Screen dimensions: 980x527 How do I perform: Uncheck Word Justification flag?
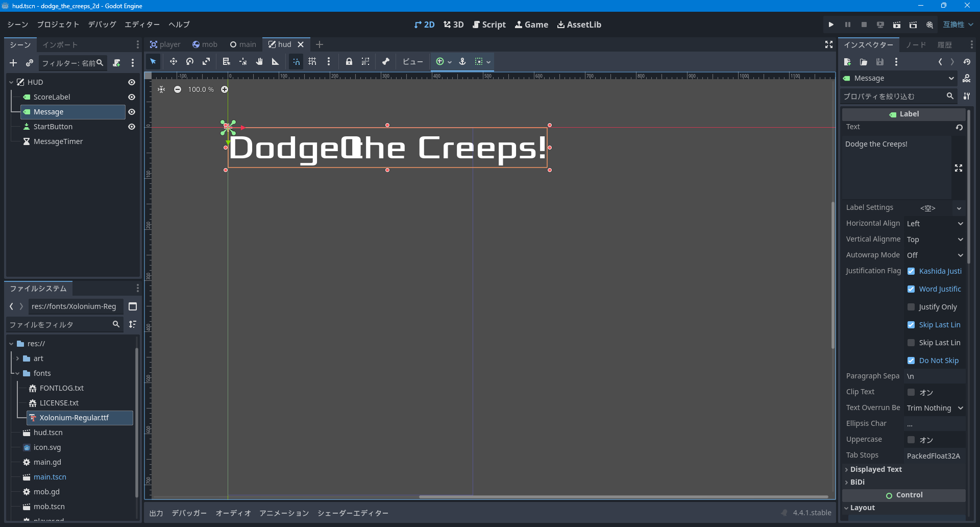click(x=911, y=289)
